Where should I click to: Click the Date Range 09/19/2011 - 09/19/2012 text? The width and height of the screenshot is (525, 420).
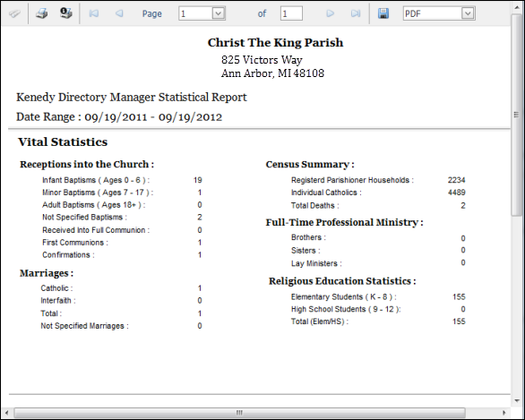tap(119, 117)
